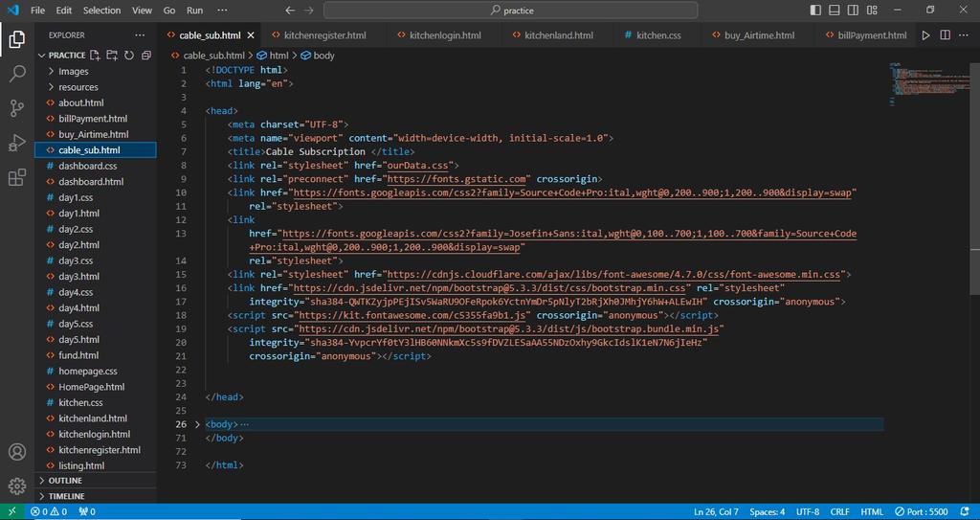Change encoding via UTF-8 status item
Screen dimensions: 980x520
coord(808,512)
